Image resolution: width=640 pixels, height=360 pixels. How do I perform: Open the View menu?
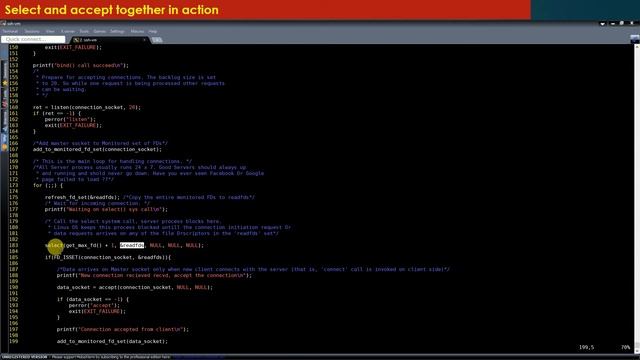click(x=50, y=31)
